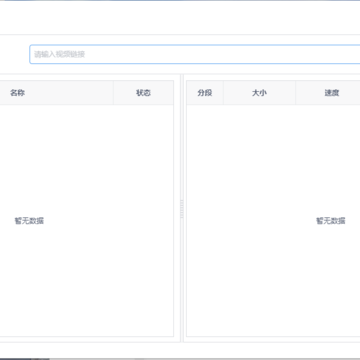Viewport: 360px width, 360px height.
Task: Select the 状态 column header
Action: pyautogui.click(x=143, y=93)
